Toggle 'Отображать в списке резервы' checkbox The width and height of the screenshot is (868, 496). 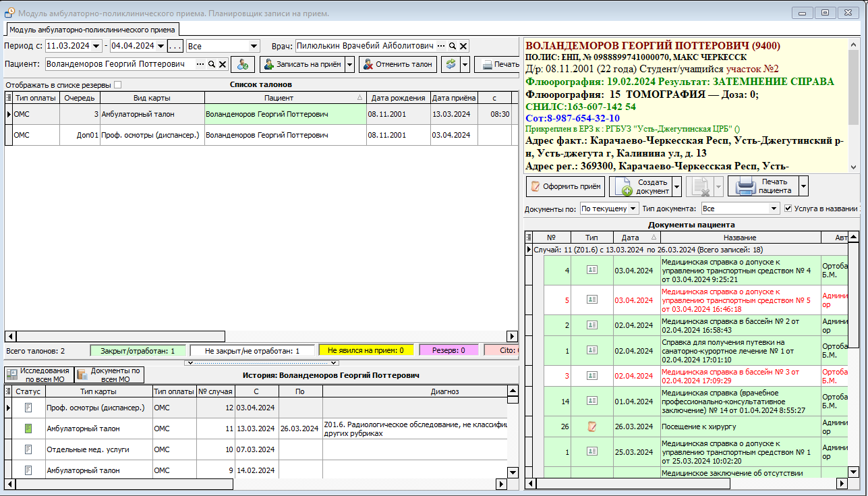pos(118,85)
